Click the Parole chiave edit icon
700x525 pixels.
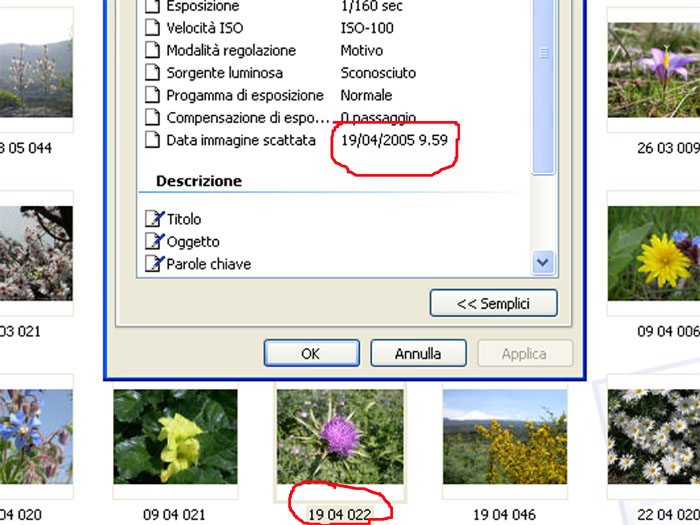(x=154, y=264)
